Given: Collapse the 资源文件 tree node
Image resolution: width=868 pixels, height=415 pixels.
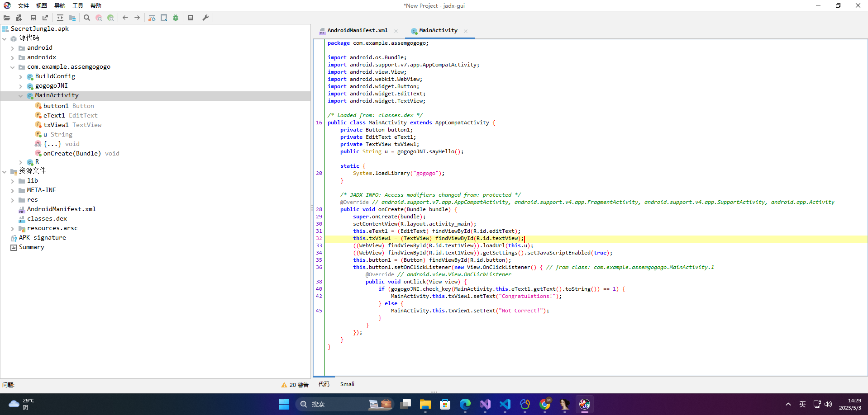Looking at the screenshot, I should (5, 171).
